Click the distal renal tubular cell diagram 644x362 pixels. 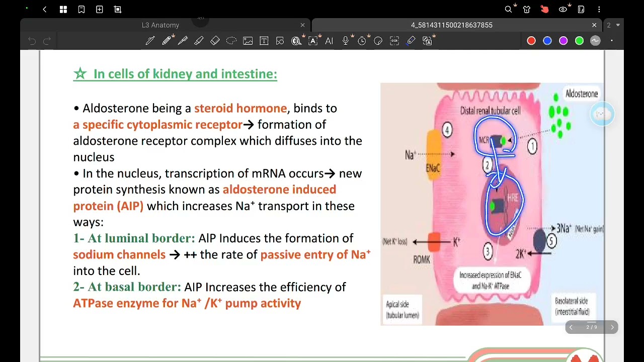coord(492,204)
